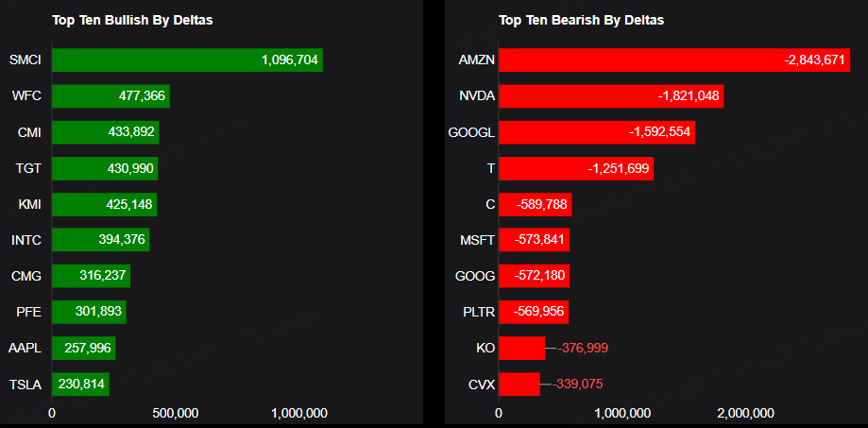The width and height of the screenshot is (868, 428).
Task: Click the INTC green bar
Action: [x=101, y=239]
